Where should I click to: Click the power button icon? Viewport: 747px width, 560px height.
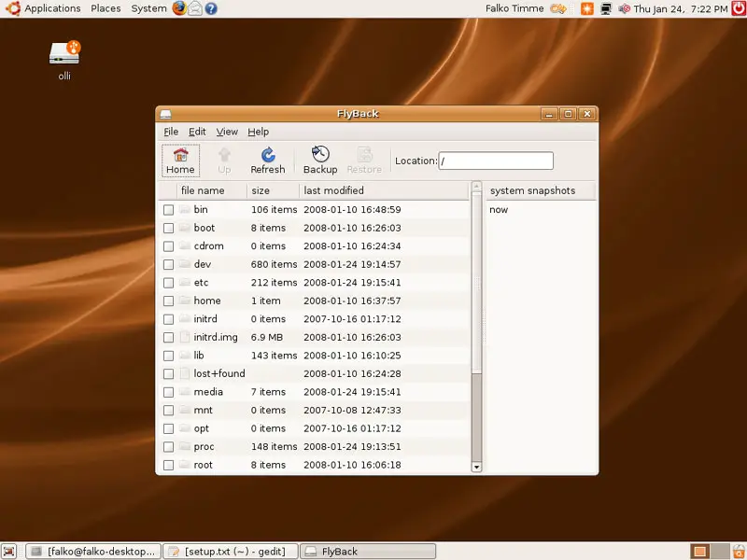pyautogui.click(x=739, y=8)
